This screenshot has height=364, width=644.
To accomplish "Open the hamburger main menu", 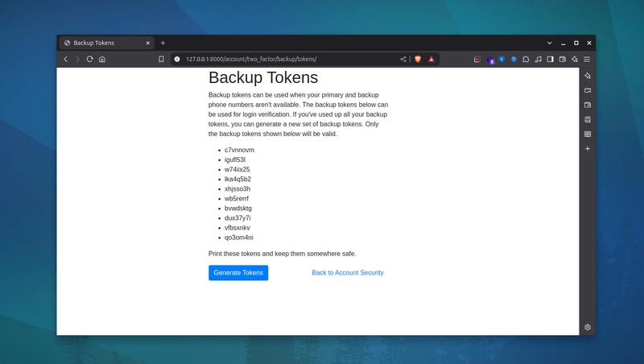I will pos(587,59).
